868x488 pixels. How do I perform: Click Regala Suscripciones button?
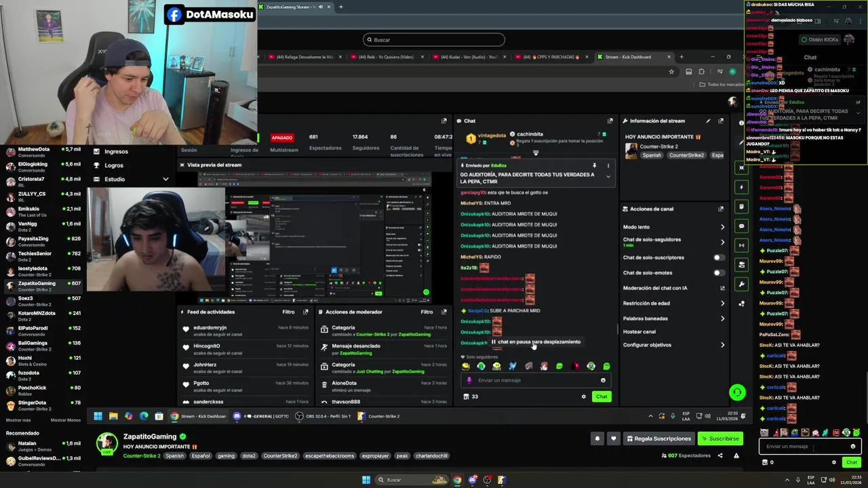(658, 439)
